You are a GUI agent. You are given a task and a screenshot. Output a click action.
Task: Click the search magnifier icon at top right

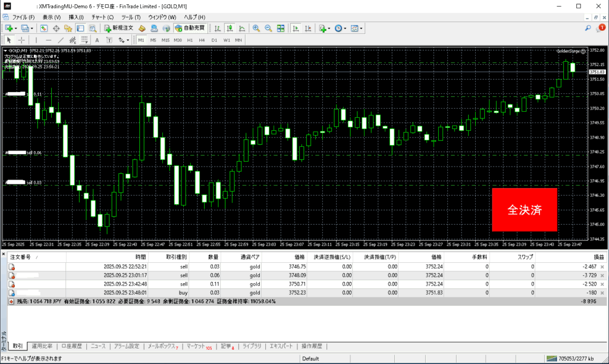[588, 28]
